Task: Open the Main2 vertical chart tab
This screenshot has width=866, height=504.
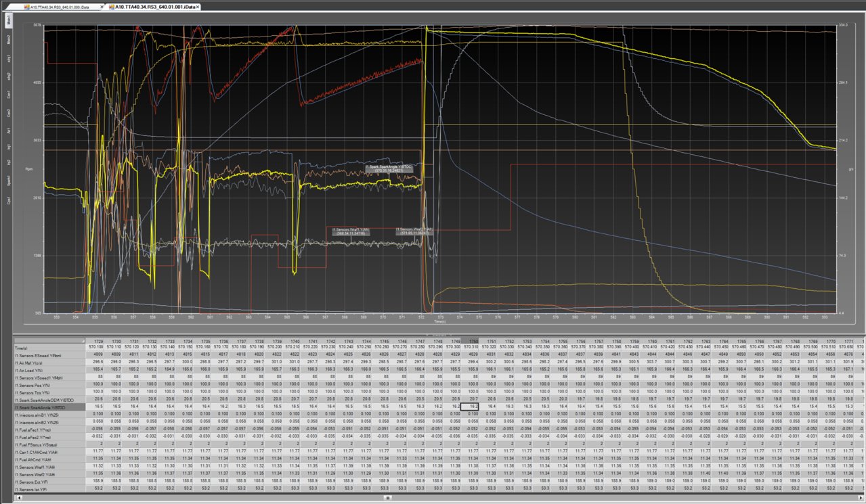Action: pyautogui.click(x=9, y=39)
